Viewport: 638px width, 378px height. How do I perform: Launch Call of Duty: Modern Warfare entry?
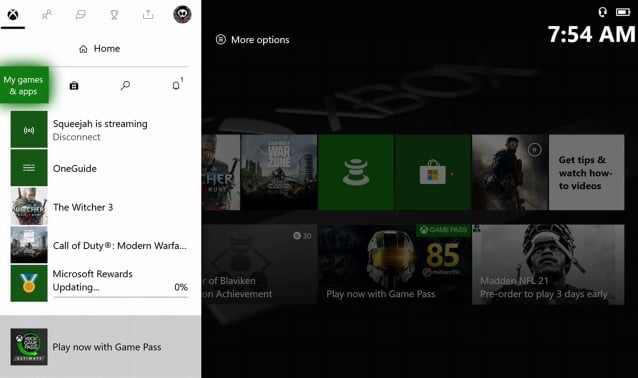[x=100, y=245]
